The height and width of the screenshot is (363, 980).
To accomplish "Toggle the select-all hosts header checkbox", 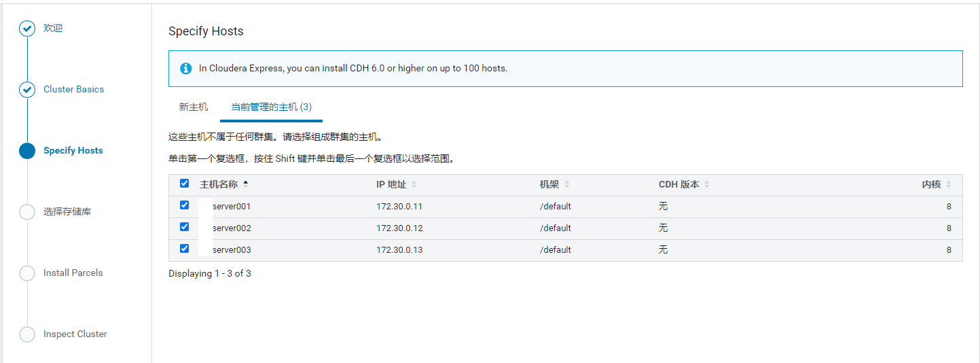I will [x=184, y=184].
